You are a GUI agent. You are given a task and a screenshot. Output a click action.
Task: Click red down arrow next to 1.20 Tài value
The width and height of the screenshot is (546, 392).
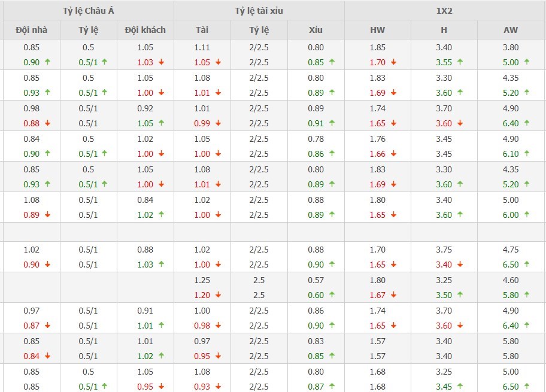click(x=219, y=295)
